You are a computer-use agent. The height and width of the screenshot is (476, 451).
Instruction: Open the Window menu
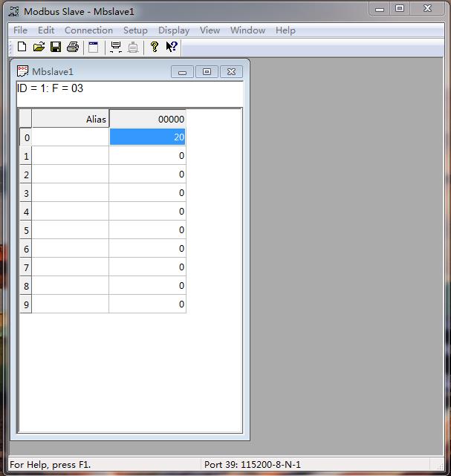pos(247,30)
